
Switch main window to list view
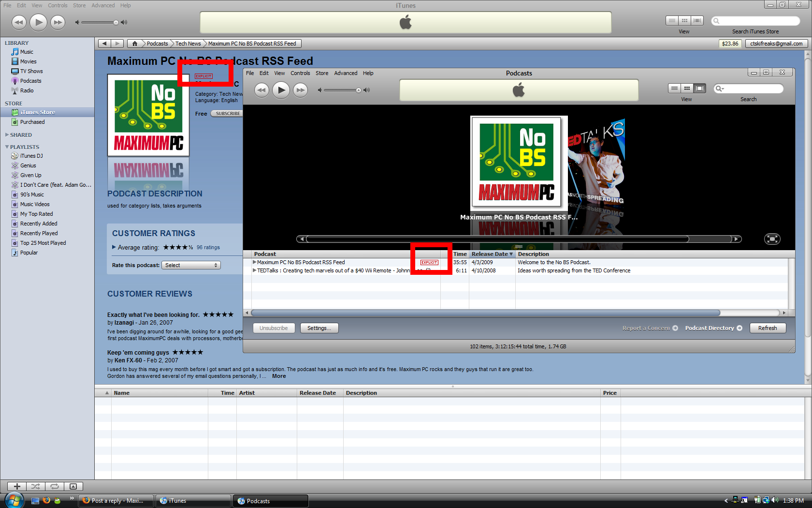tap(672, 20)
